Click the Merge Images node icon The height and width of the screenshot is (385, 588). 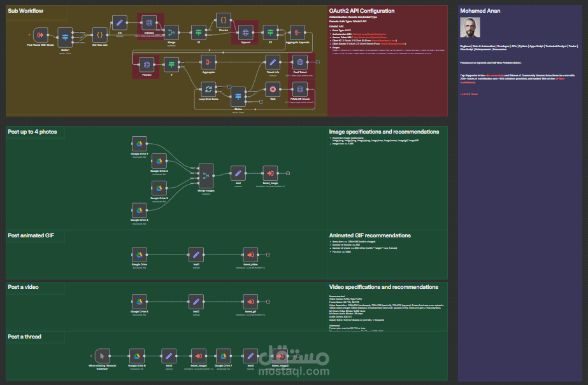point(205,175)
